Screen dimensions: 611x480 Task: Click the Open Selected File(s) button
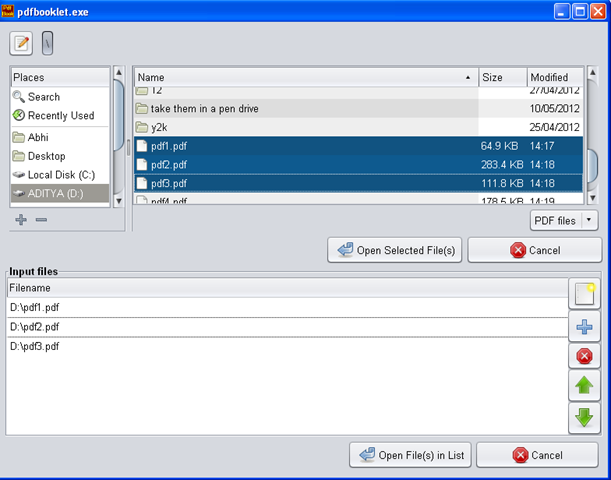pos(395,250)
